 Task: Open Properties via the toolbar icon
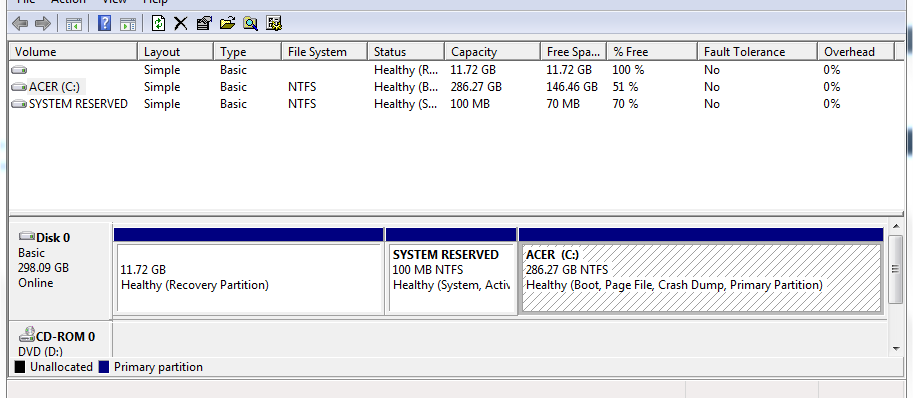[x=204, y=23]
